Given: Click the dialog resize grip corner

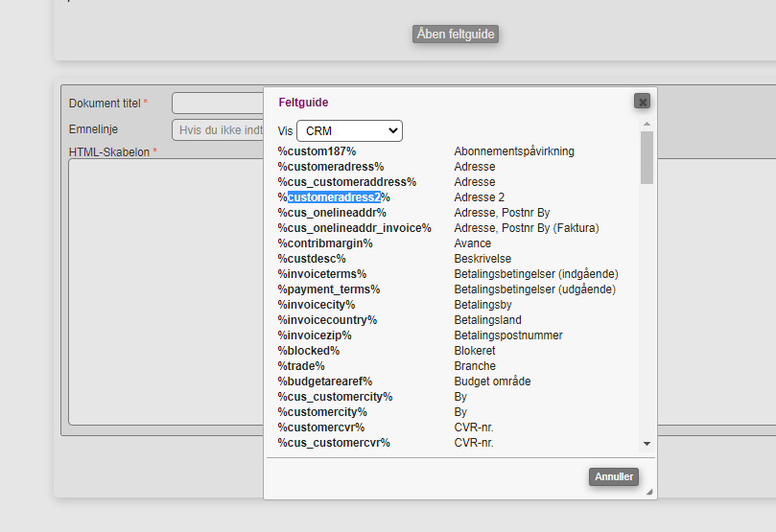Looking at the screenshot, I should pyautogui.click(x=649, y=492).
